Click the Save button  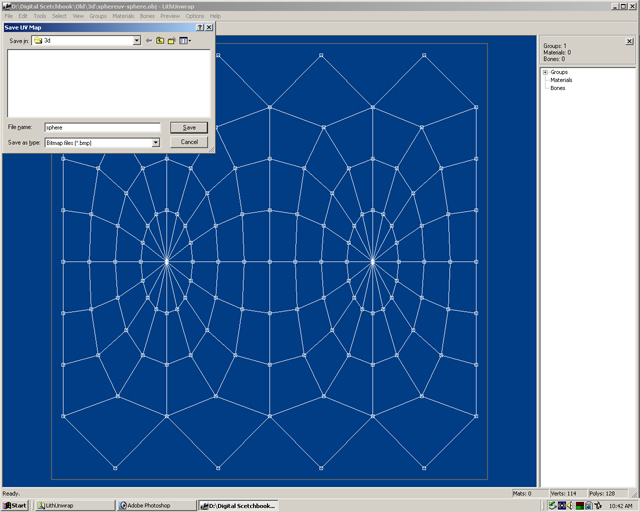point(189,127)
